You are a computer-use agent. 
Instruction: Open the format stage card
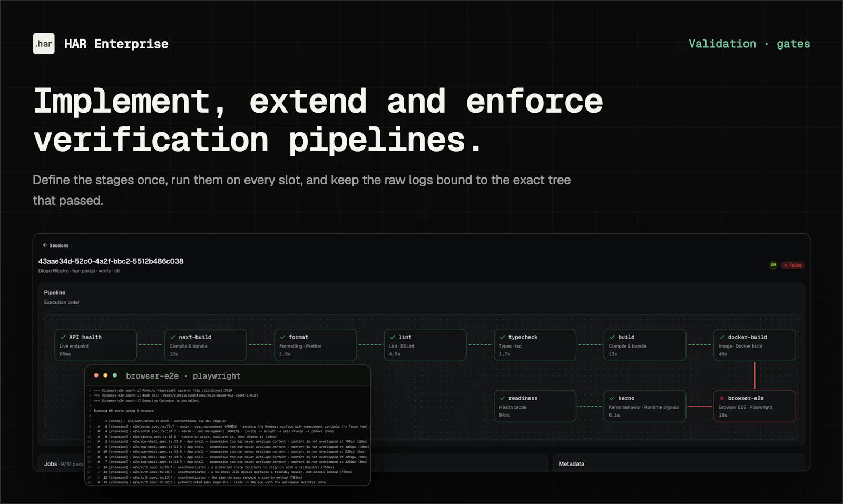[x=316, y=345]
